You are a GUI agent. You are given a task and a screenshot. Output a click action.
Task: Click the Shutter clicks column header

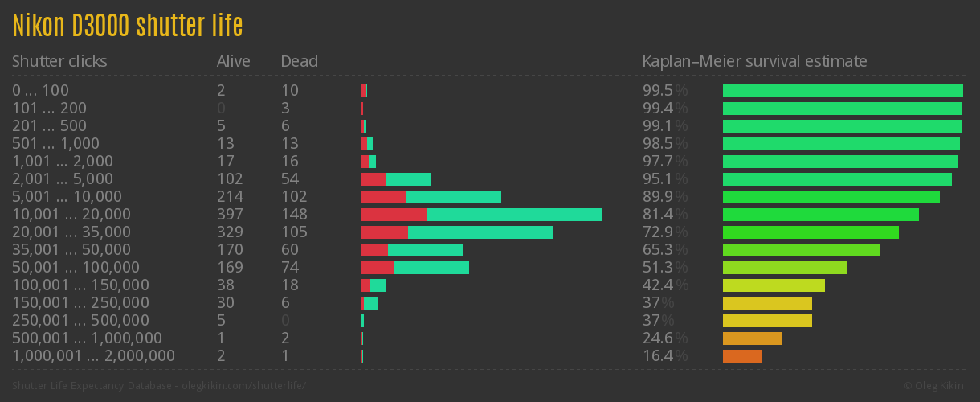tap(59, 61)
